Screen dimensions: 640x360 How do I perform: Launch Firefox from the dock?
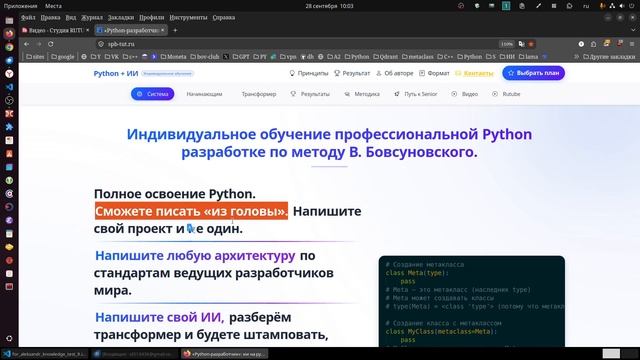coord(9,34)
